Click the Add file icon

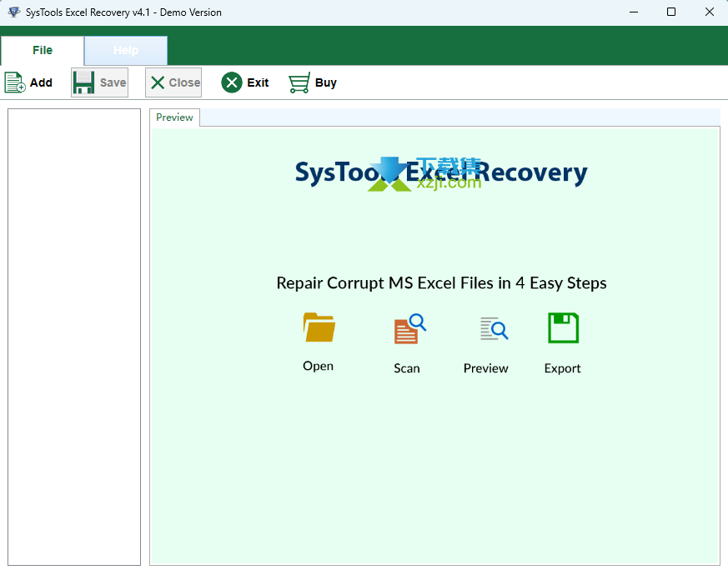tap(15, 82)
